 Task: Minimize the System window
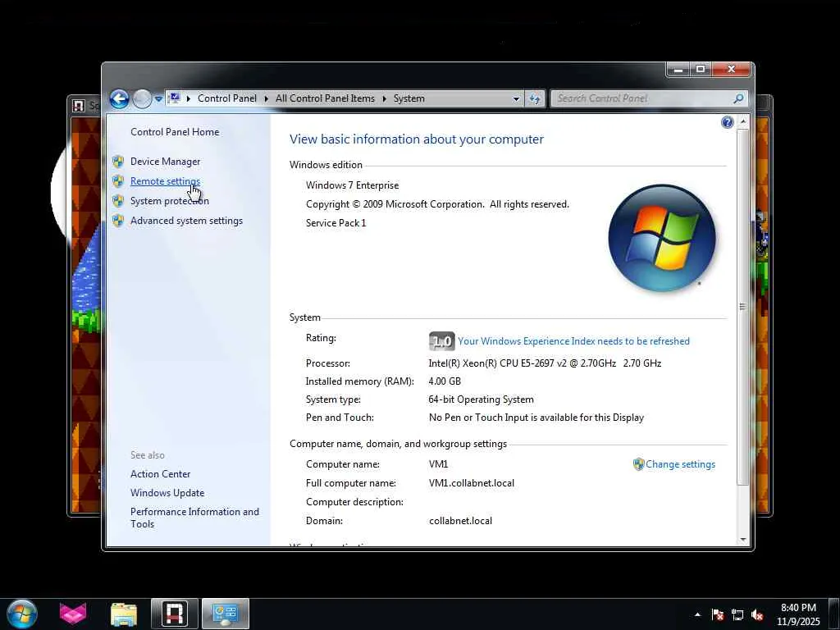pos(678,69)
